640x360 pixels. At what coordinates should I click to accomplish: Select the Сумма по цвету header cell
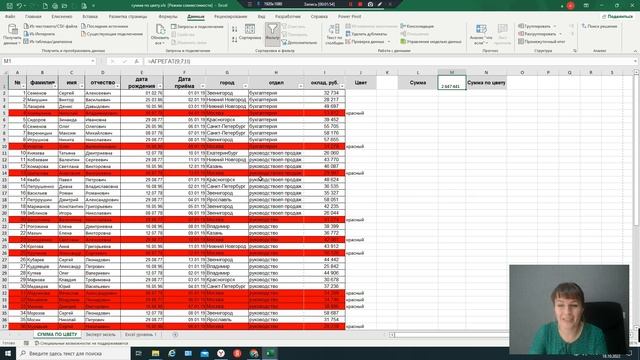pos(486,82)
